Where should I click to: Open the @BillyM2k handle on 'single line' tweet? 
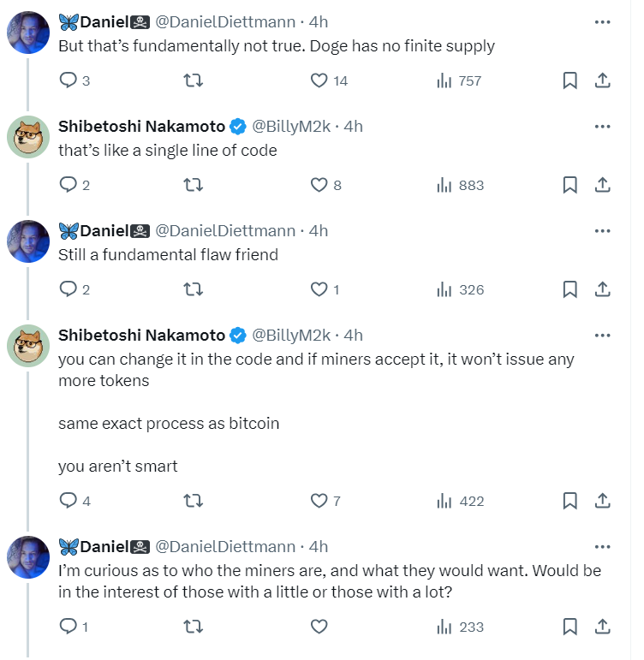(x=291, y=126)
